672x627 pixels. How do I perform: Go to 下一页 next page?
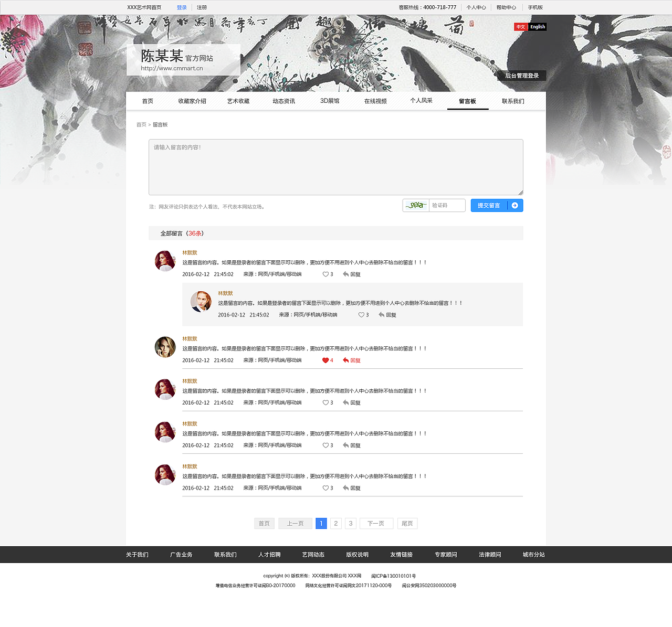376,524
